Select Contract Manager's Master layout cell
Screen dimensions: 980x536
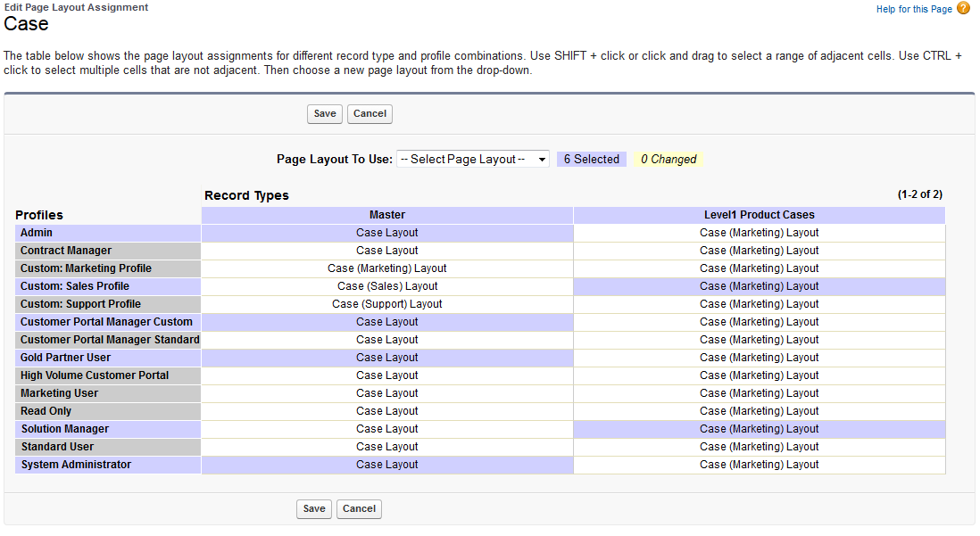coord(386,250)
